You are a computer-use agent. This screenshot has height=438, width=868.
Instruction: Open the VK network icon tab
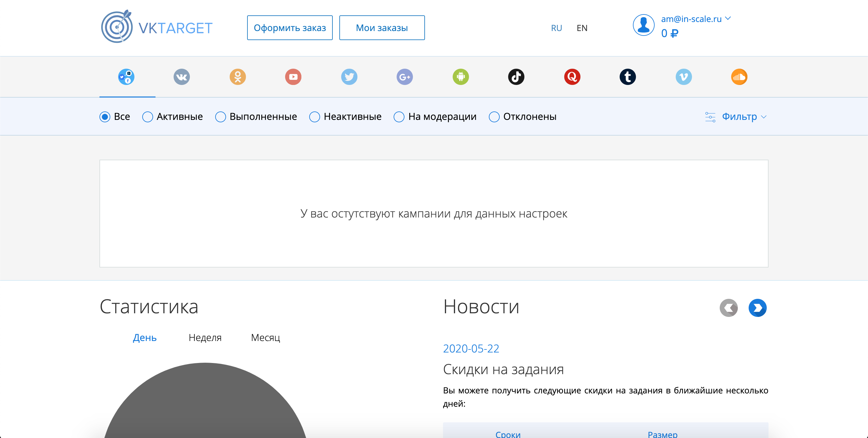point(182,77)
